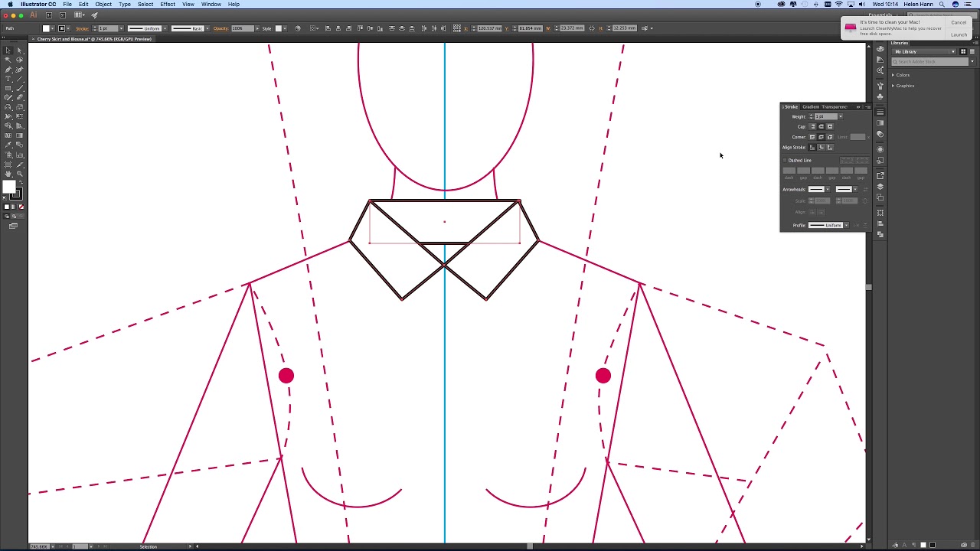Toggle round cap for the stroke
980x551 pixels.
(821, 126)
